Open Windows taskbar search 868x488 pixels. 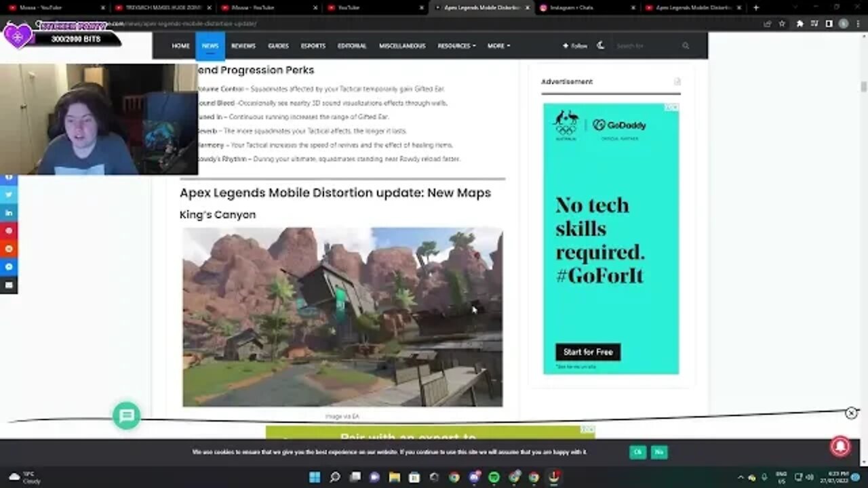(335, 476)
